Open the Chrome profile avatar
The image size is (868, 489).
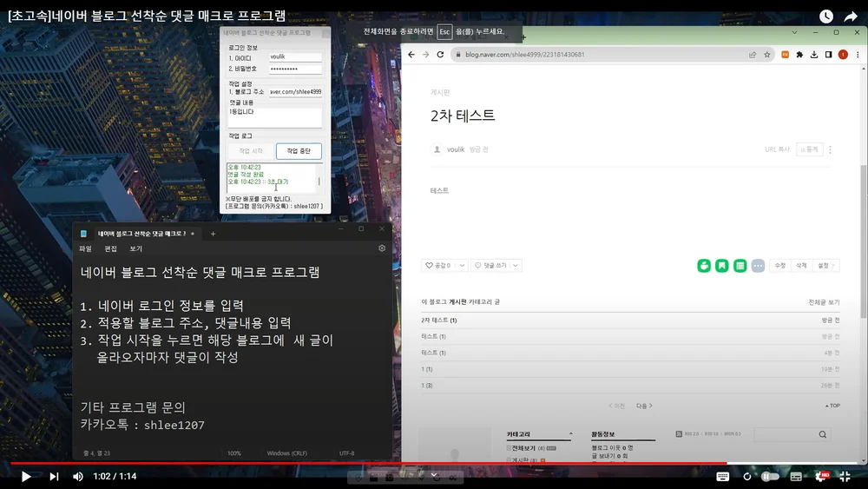(843, 54)
